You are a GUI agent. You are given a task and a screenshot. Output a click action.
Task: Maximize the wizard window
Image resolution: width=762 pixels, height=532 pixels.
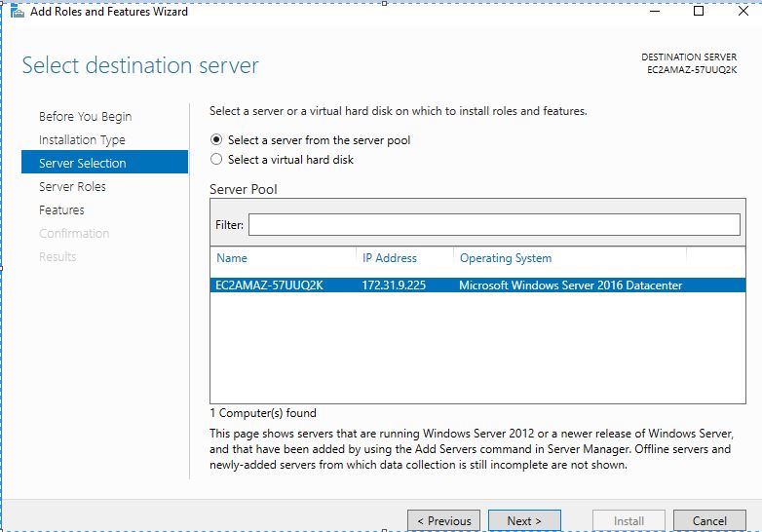[x=698, y=12]
